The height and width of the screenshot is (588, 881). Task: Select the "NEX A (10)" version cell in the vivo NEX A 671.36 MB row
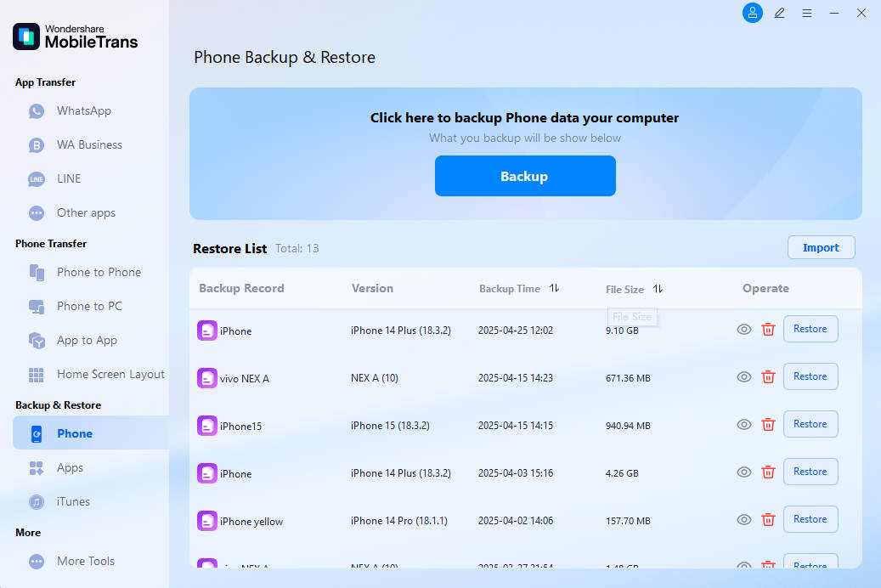[374, 378]
